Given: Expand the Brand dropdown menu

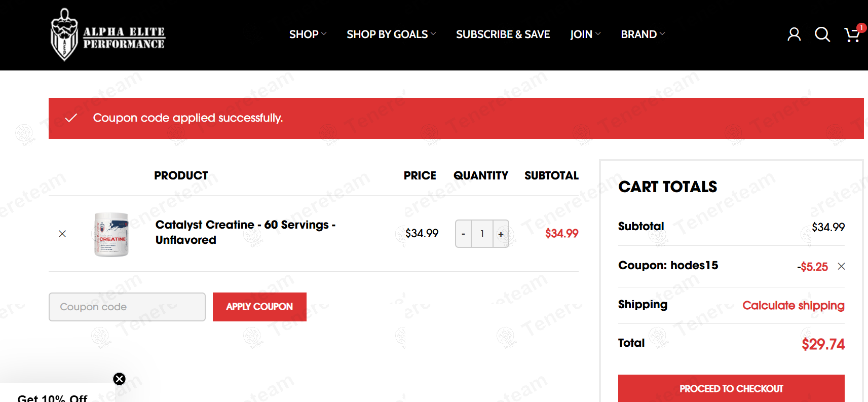Looking at the screenshot, I should coord(643,34).
